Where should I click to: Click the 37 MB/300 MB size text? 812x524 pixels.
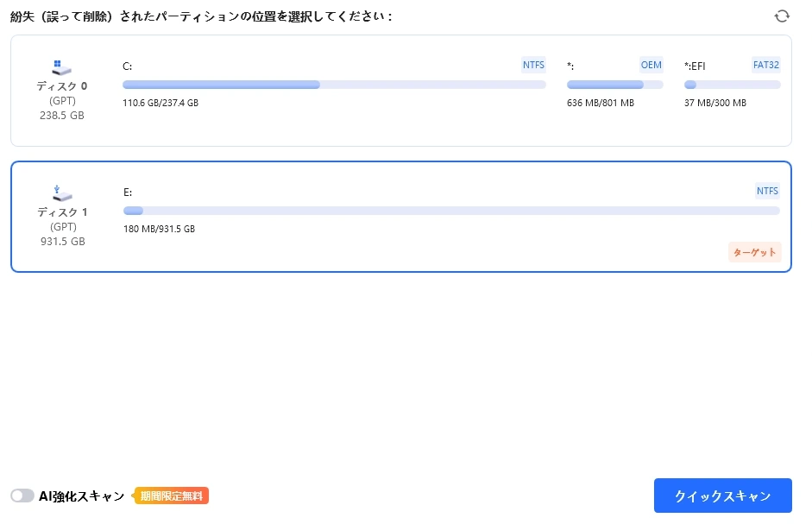coord(715,103)
